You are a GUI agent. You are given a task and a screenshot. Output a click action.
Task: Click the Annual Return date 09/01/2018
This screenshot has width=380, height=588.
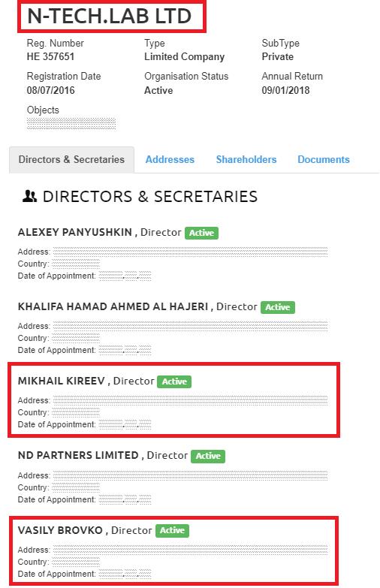[x=286, y=90]
